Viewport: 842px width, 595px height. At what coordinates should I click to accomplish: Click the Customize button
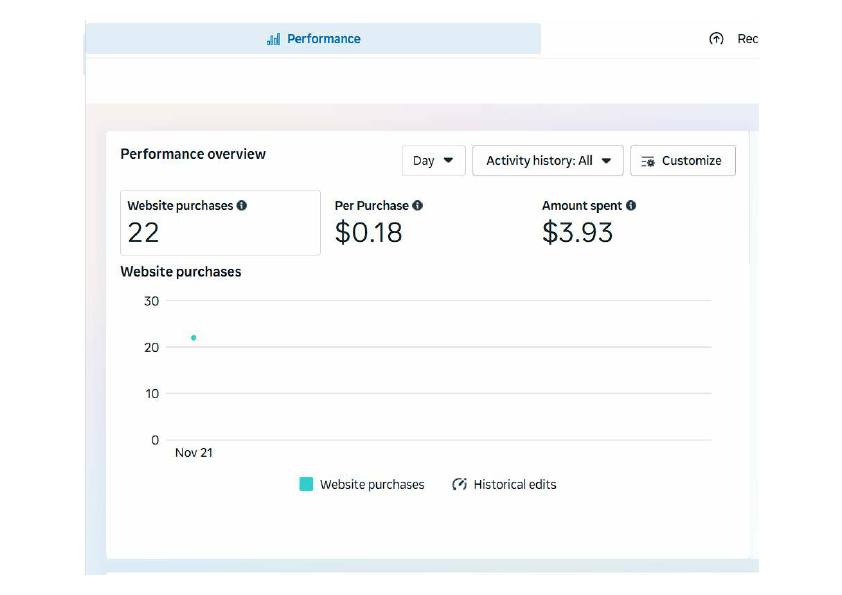[x=683, y=160]
